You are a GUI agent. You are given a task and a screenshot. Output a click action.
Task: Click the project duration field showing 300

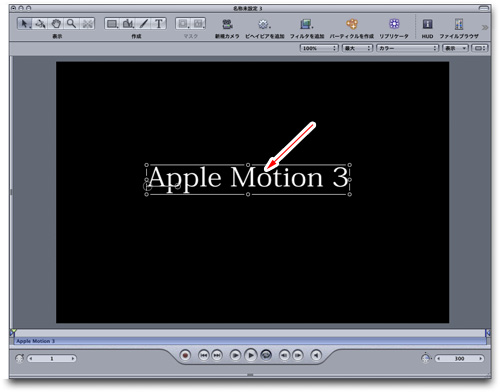(x=459, y=359)
